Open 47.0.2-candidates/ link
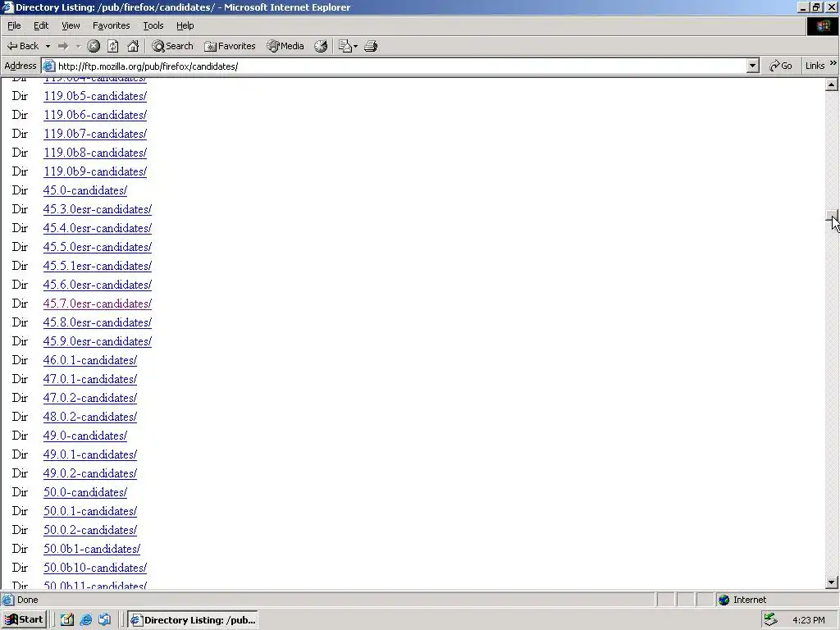Screen dimensions: 840x630 click(90, 398)
